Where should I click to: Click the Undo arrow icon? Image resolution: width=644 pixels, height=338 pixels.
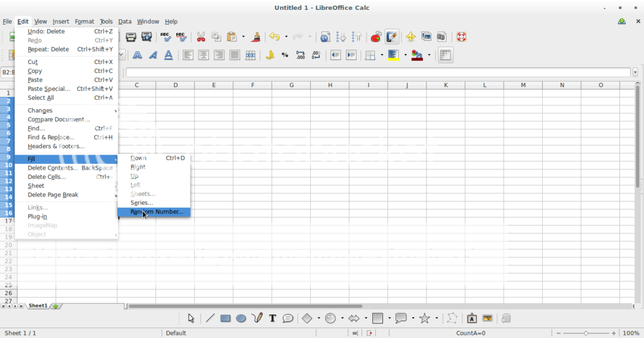(274, 37)
